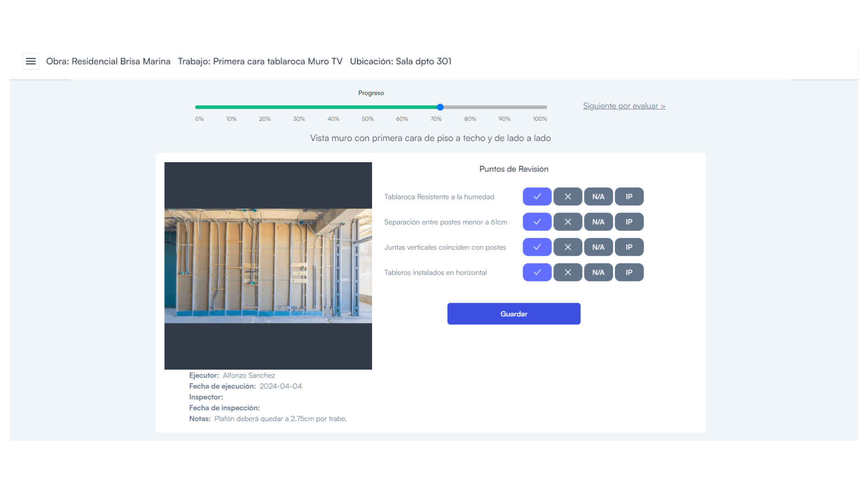
Task: Set Tablaroca Resistente a la humedad to N/A
Action: [598, 197]
